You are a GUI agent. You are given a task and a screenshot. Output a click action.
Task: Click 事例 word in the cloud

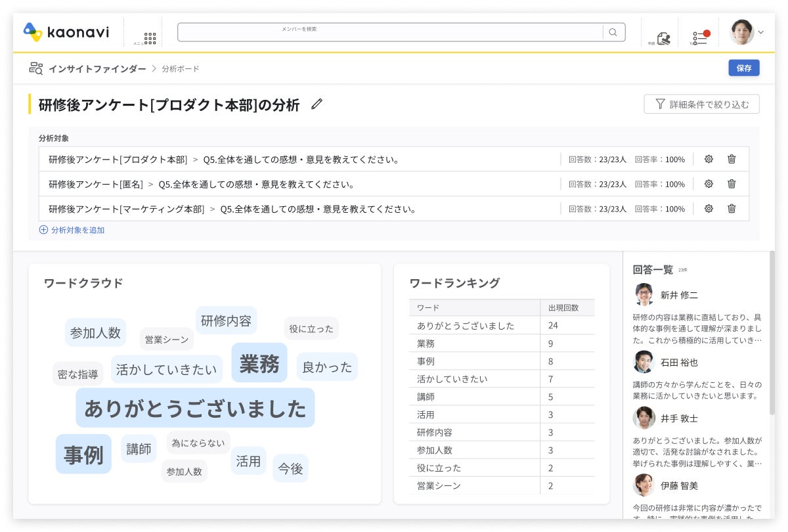click(x=83, y=454)
